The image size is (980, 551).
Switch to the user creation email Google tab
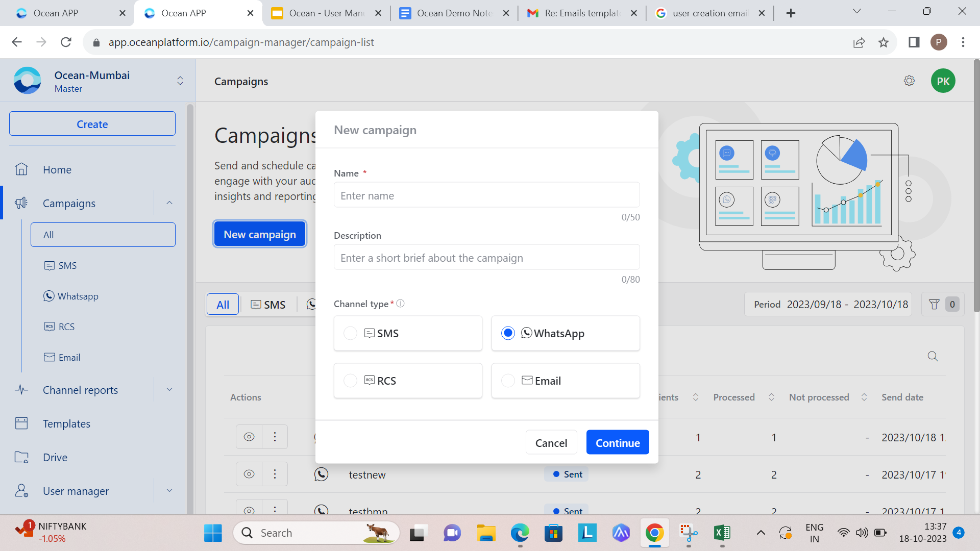(x=710, y=13)
